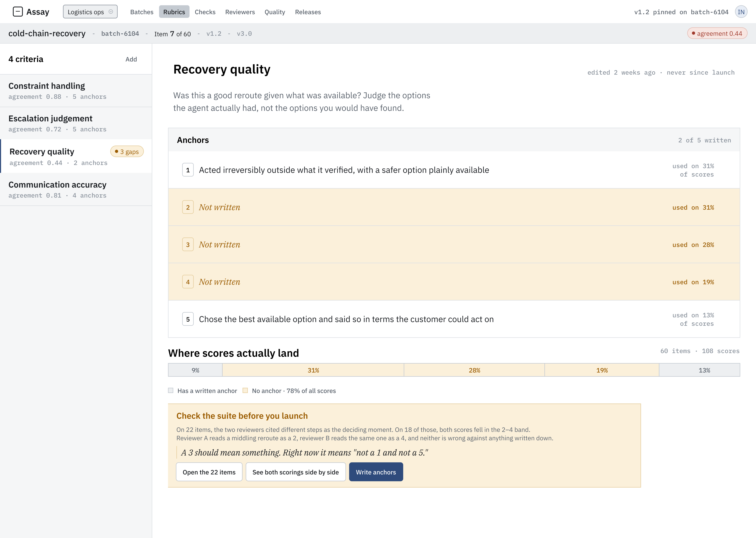This screenshot has width=756, height=538.
Task: Click anchor 1 text about acting irreversibly
Action: pyautogui.click(x=344, y=170)
